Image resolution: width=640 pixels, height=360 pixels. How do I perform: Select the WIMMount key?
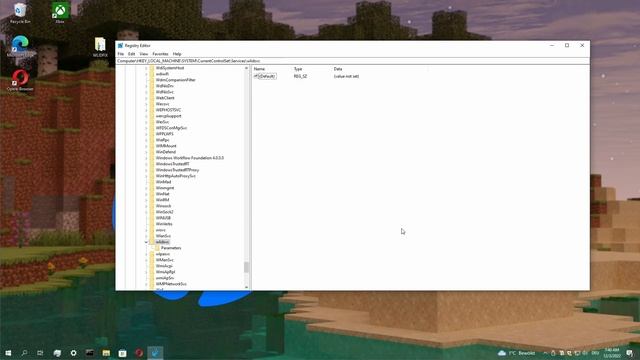click(166, 146)
